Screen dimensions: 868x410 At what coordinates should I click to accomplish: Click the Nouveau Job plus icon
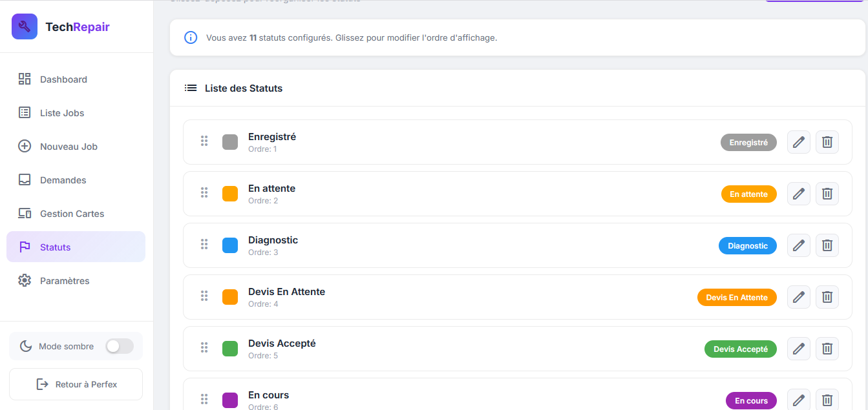[25, 146]
